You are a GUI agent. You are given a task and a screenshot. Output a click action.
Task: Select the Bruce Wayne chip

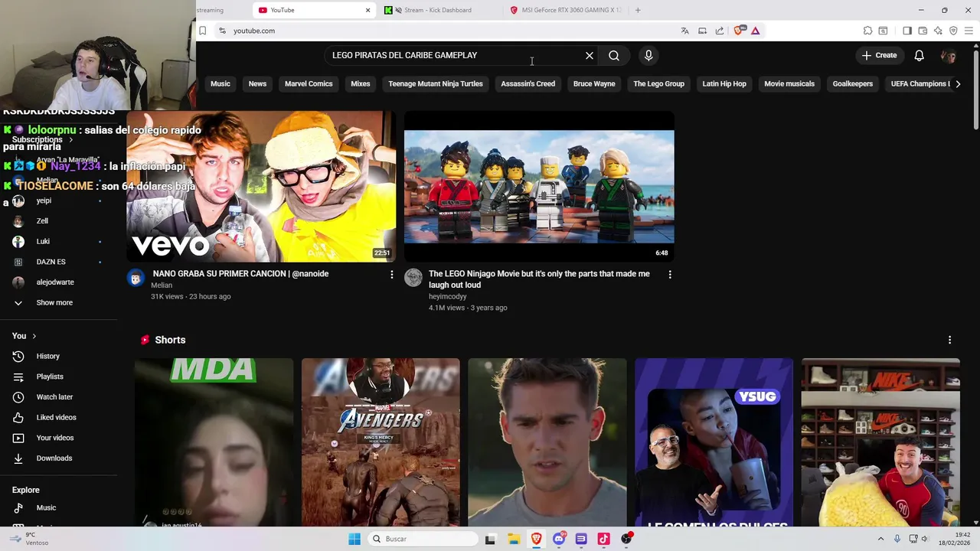point(594,83)
